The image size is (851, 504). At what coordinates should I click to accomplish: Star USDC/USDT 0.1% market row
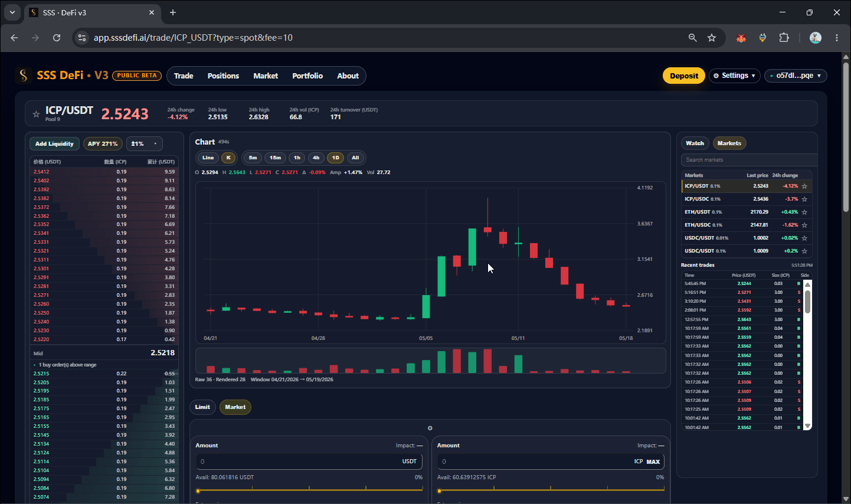click(804, 251)
